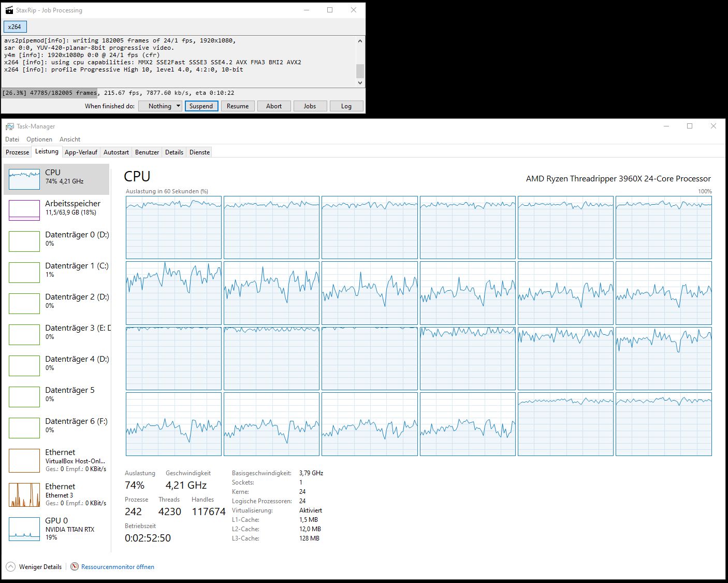Click the AMD Ryzen Threadripper 3960X processor name
Screen dimensions: 728x583
[x=618, y=179]
